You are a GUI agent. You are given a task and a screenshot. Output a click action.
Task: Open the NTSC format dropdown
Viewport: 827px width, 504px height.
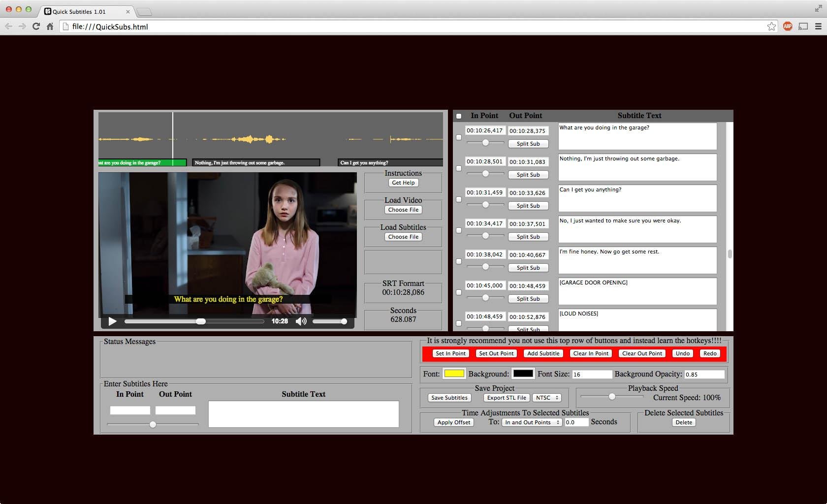point(546,398)
